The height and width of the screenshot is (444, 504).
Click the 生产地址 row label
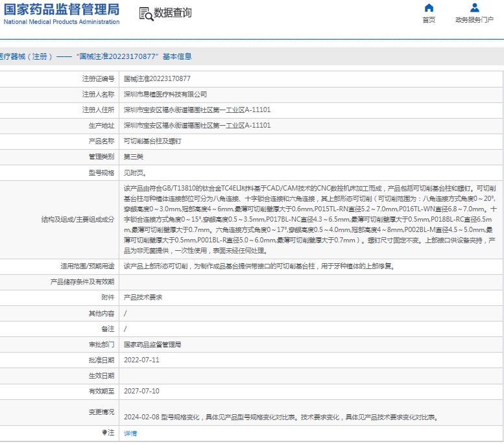tap(101, 126)
